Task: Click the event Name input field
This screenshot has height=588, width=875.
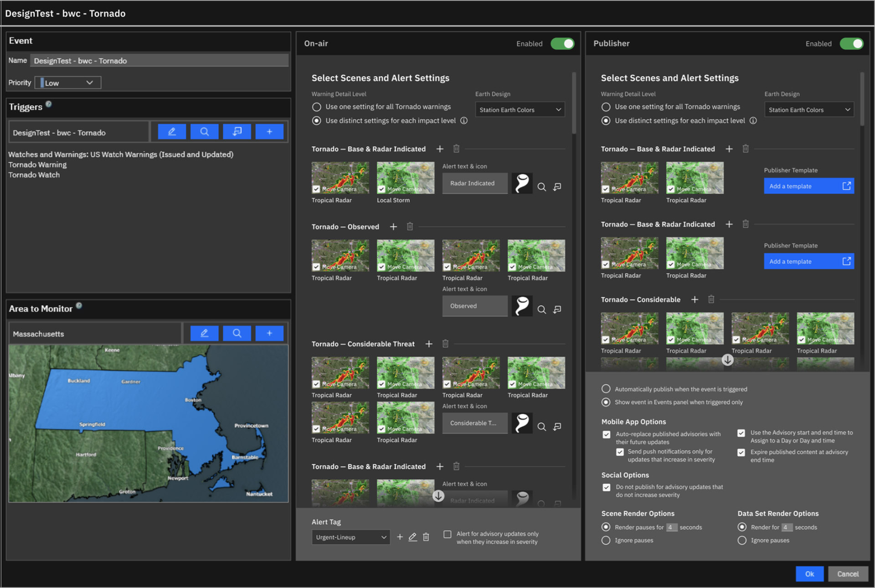Action: [x=159, y=61]
